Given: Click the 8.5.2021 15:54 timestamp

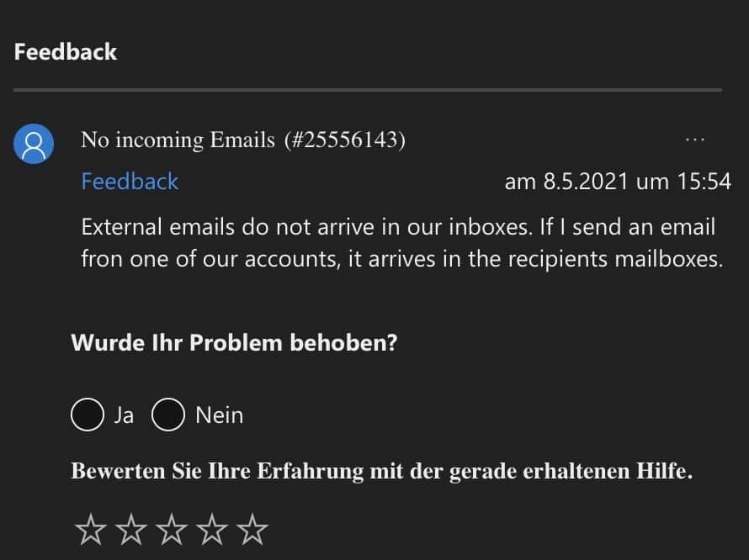Looking at the screenshot, I should click(617, 182).
